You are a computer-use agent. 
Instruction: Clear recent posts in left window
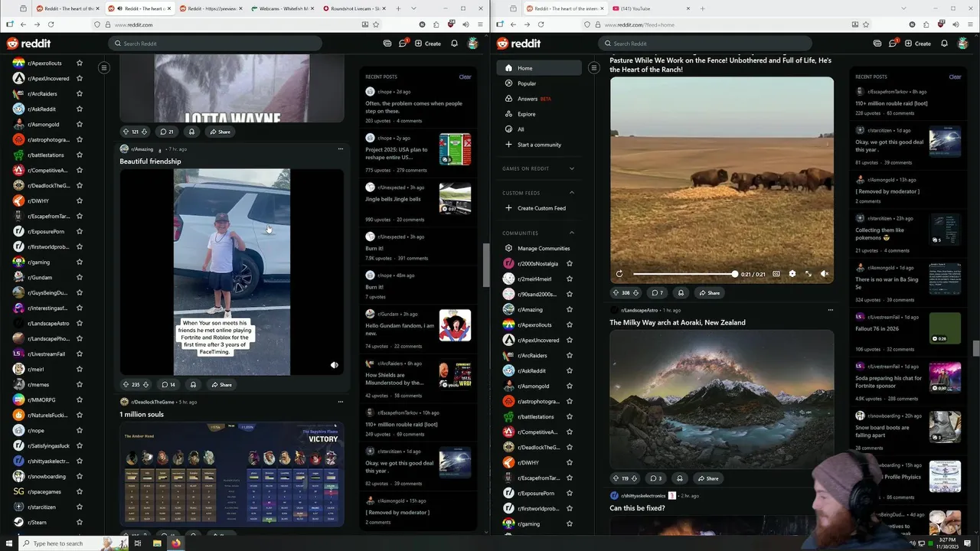click(465, 77)
